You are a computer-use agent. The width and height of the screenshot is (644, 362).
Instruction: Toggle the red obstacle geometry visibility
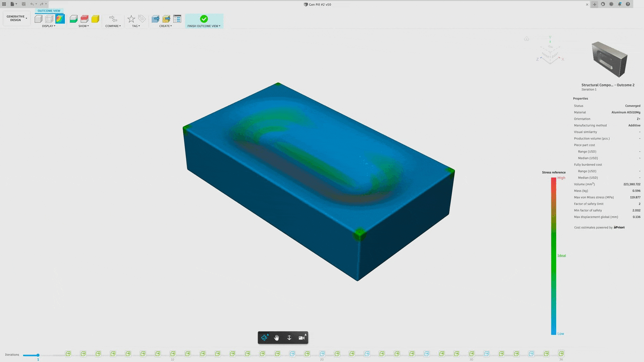85,19
